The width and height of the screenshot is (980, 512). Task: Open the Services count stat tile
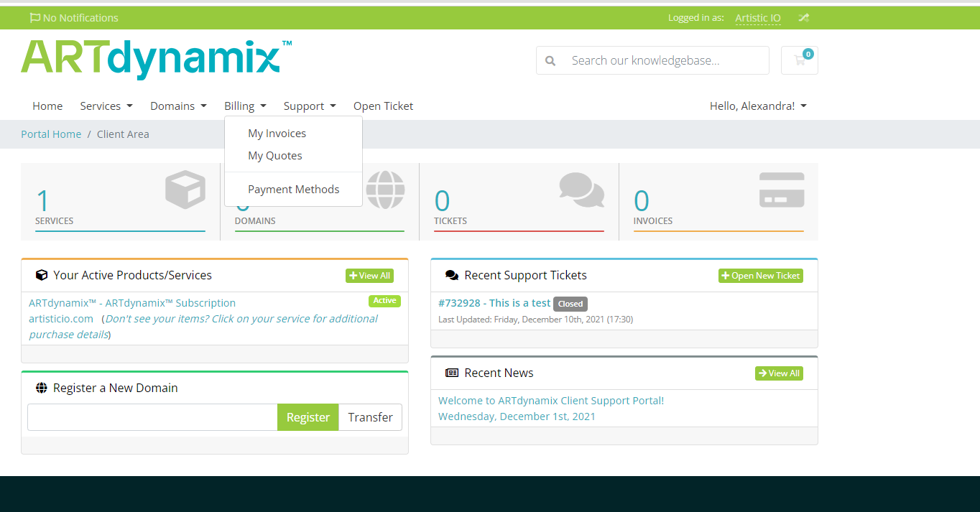tap(121, 202)
